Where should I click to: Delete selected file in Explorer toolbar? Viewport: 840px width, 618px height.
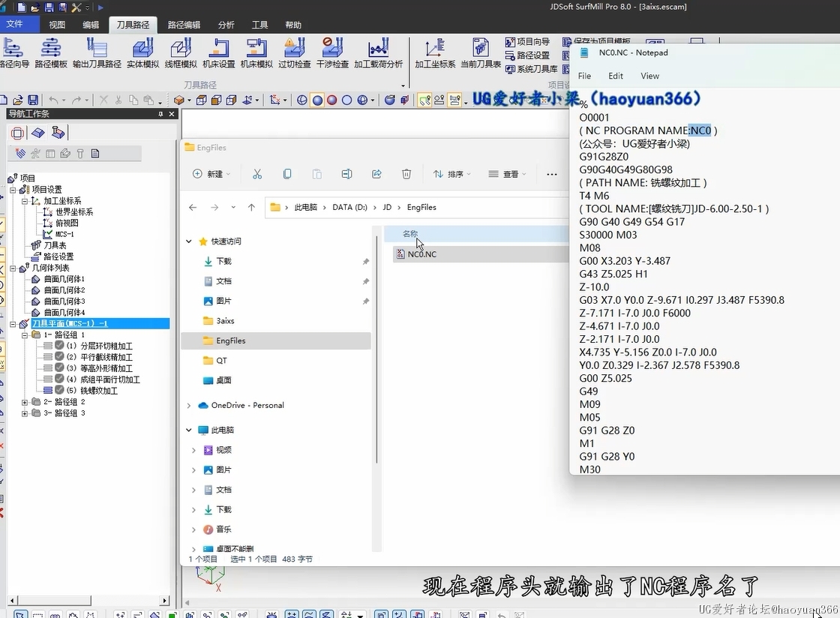pos(406,174)
